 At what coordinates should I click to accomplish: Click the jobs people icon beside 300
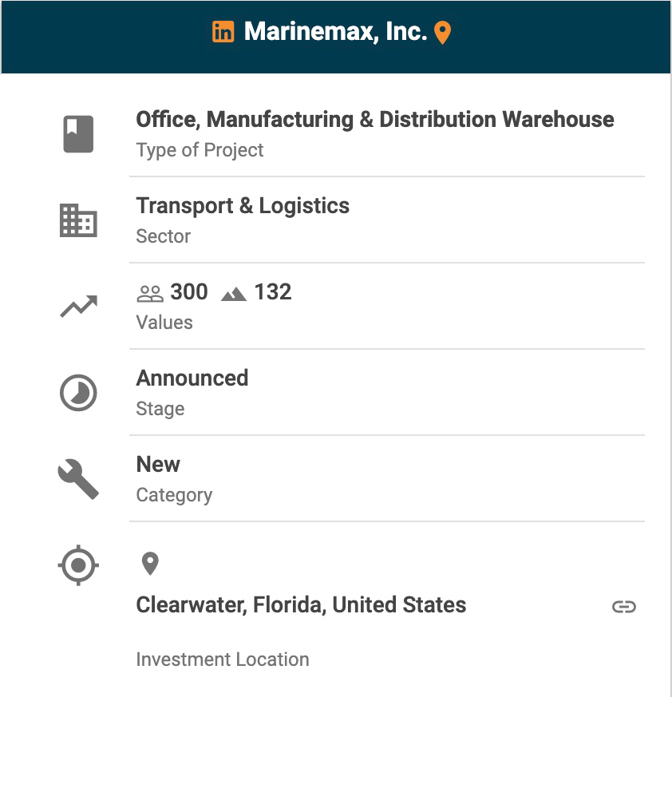pyautogui.click(x=150, y=293)
